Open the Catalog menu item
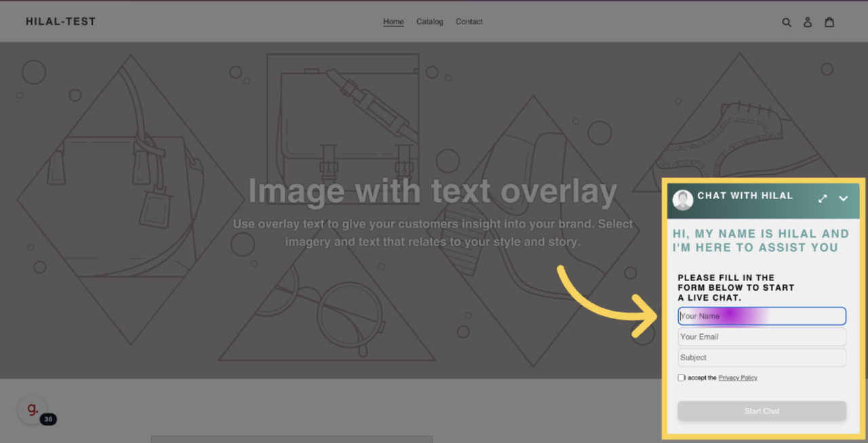 pos(429,22)
